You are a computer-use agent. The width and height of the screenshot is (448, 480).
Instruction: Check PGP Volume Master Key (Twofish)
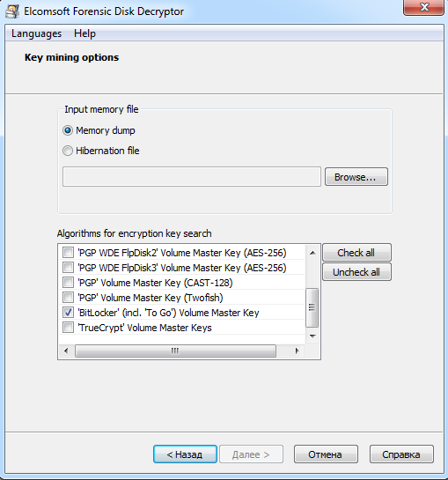[x=68, y=298]
